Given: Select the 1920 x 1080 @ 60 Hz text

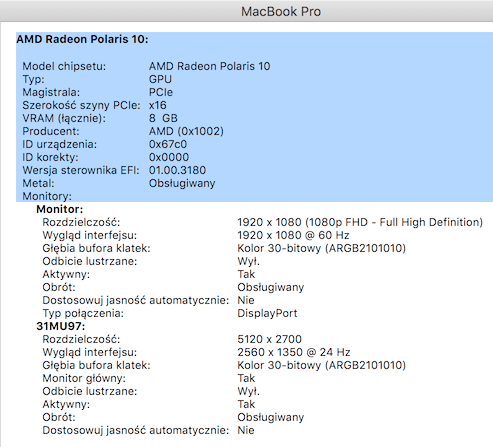Looking at the screenshot, I should pyautogui.click(x=293, y=235).
